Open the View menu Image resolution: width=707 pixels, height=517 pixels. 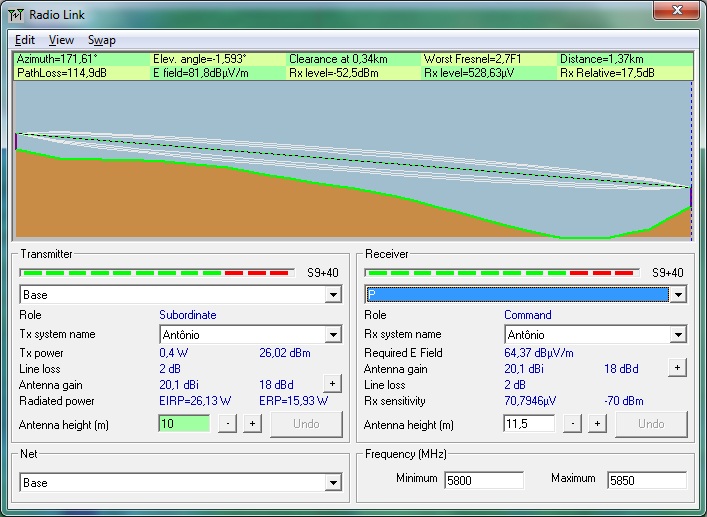pos(61,40)
